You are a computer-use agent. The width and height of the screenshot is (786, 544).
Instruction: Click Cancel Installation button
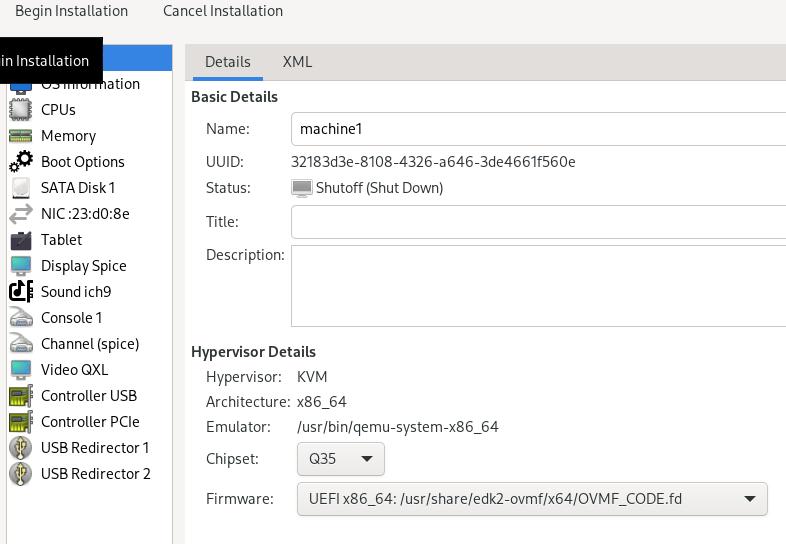pyautogui.click(x=223, y=11)
